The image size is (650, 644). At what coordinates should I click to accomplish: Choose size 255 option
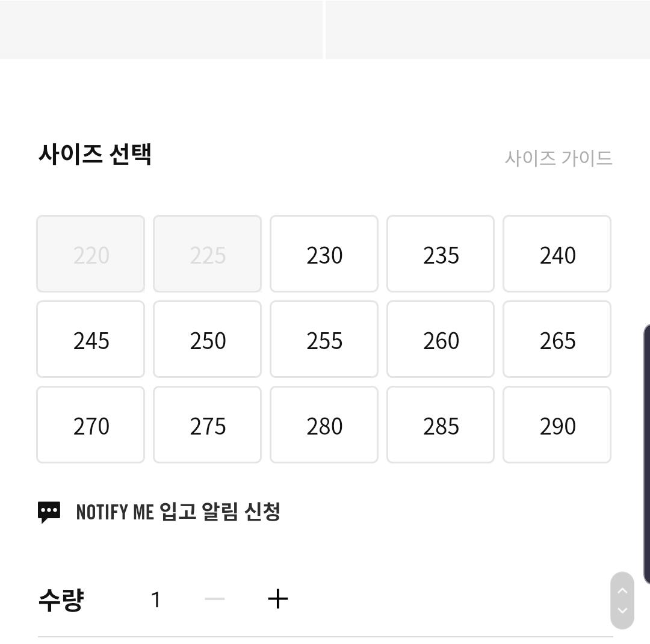324,339
